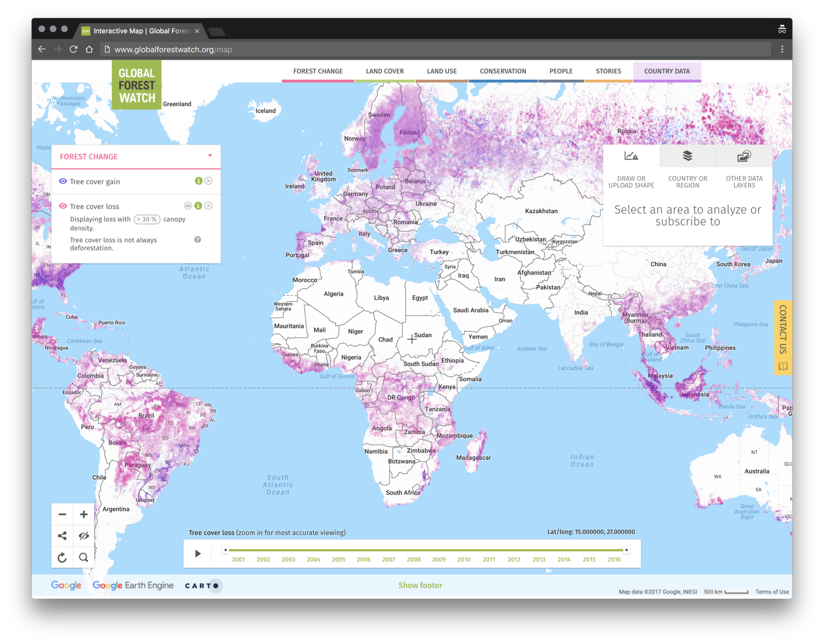Open Draw or Upload Shape tab
The image size is (824, 644).
point(631,168)
